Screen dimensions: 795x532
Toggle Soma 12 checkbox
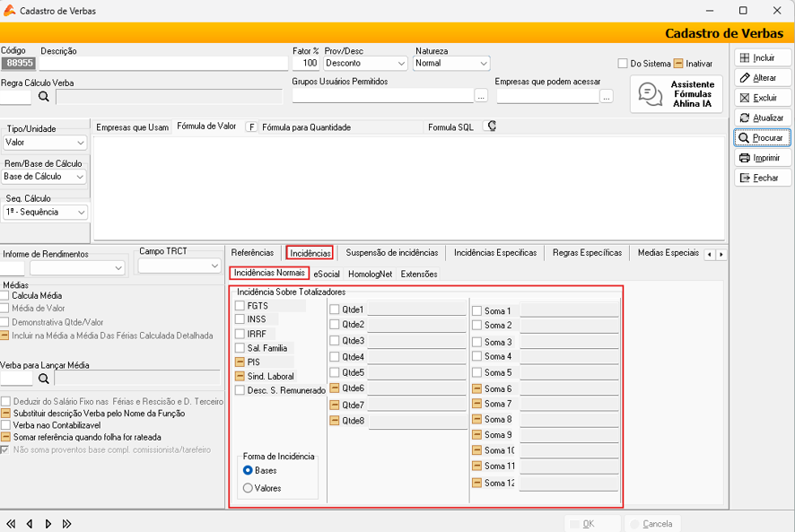point(477,483)
